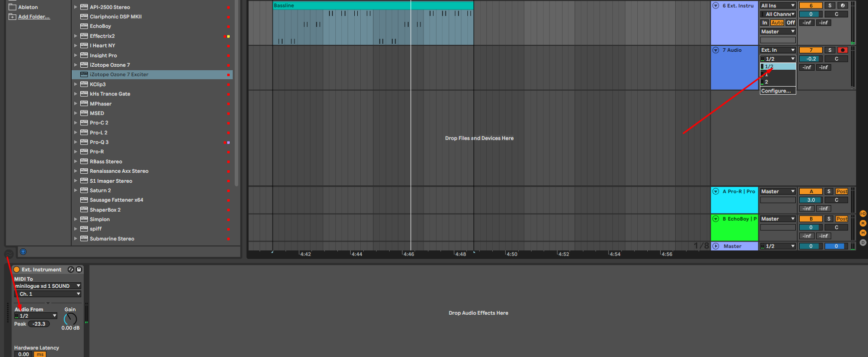Click the Ext. Instrument save preset icon
Viewport: 868px width, 357px height.
(x=79, y=270)
